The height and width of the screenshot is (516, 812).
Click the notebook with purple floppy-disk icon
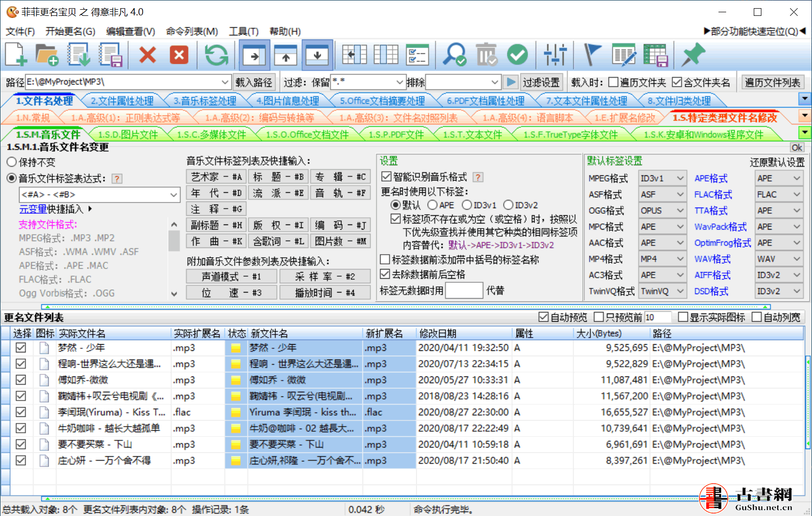tap(111, 55)
